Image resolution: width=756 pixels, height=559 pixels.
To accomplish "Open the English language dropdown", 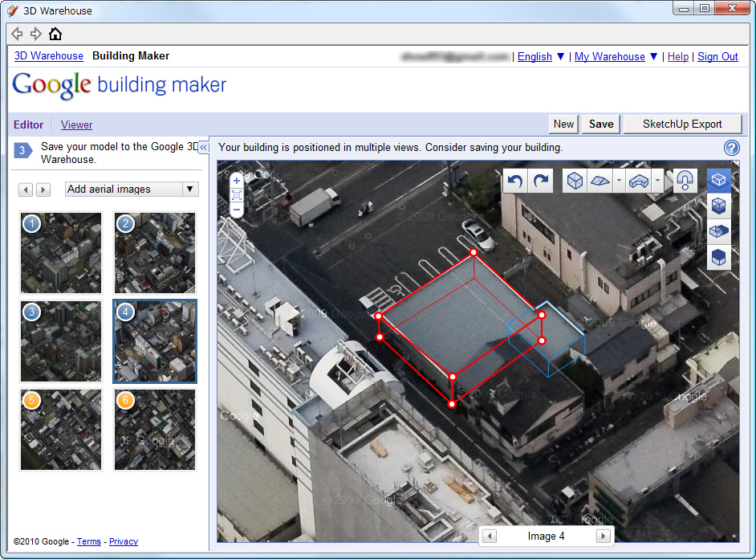I will pos(560,56).
